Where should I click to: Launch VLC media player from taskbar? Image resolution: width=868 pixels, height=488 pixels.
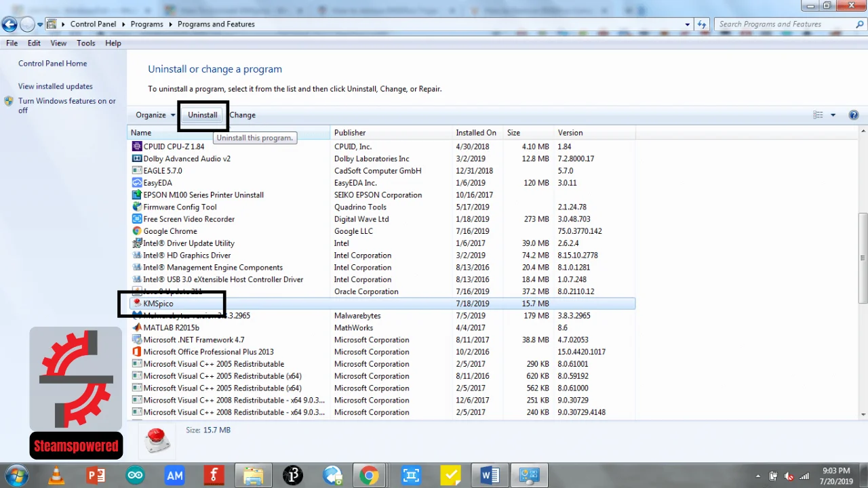(x=56, y=475)
